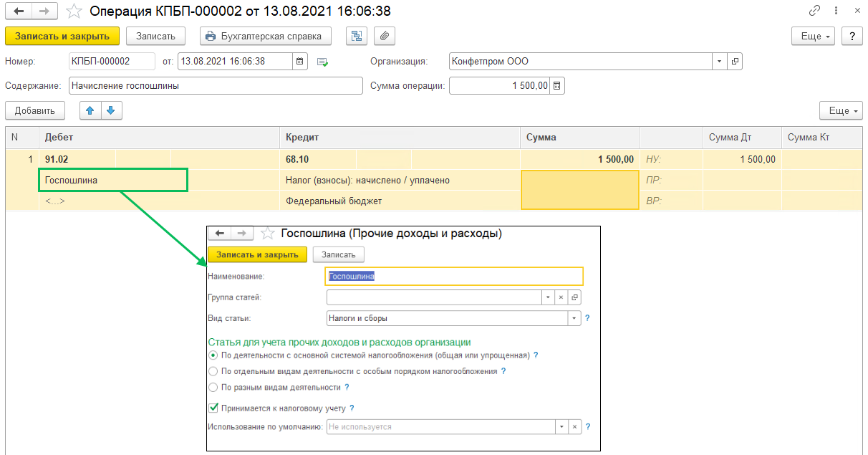
Task: Select radio 'По деятельности с основной системой налогообложения'
Action: [x=213, y=355]
